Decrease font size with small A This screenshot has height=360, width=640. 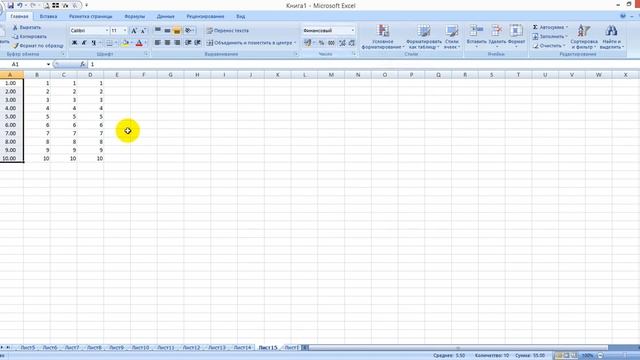143,31
